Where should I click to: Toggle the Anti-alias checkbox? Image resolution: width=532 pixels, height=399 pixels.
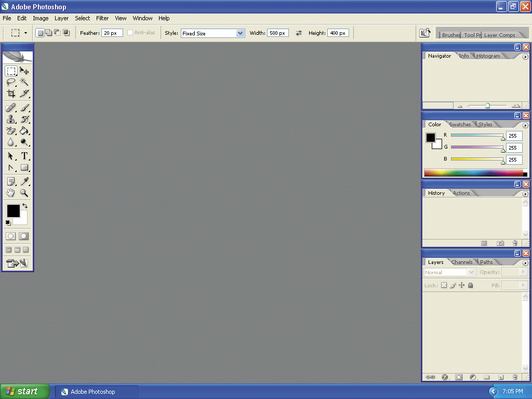click(x=130, y=33)
